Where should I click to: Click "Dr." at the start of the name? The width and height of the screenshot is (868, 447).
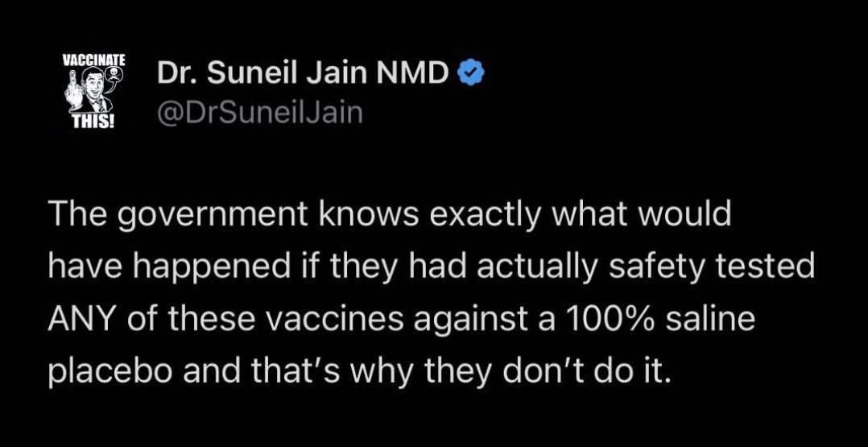click(x=174, y=76)
